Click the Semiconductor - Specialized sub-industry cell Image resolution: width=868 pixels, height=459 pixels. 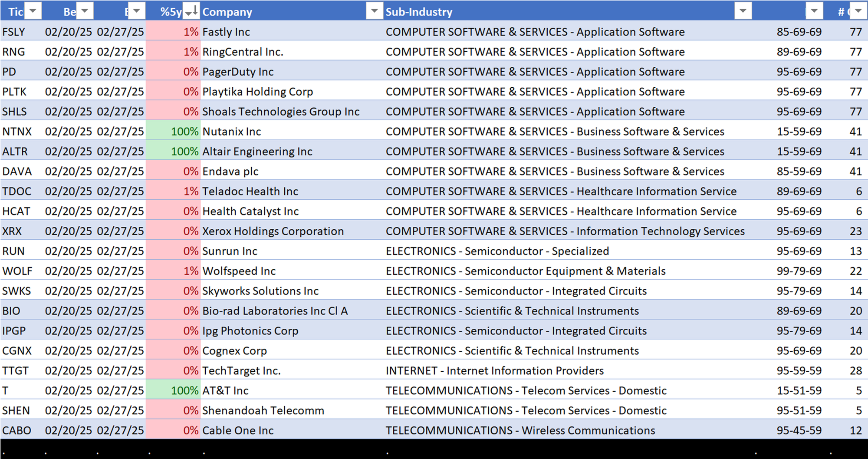568,251
